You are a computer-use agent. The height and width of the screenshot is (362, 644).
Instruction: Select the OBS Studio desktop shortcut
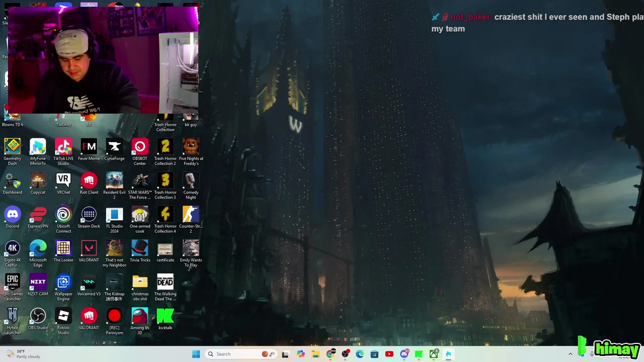point(38,318)
